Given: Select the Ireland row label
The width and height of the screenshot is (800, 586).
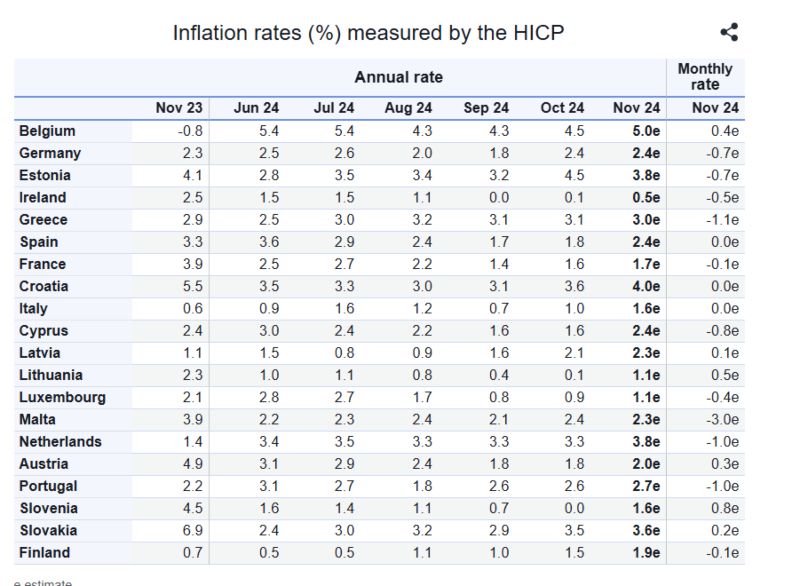Looking at the screenshot, I should pyautogui.click(x=43, y=197).
